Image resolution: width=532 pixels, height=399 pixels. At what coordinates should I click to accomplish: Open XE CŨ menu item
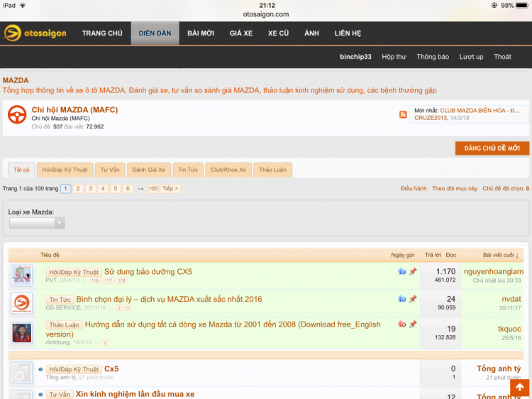coord(278,33)
